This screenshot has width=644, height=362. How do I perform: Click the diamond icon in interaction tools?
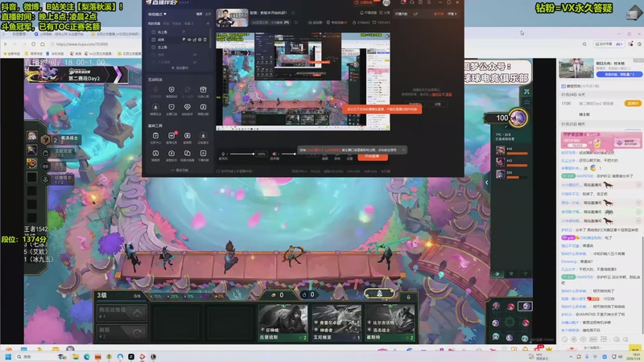188,108
